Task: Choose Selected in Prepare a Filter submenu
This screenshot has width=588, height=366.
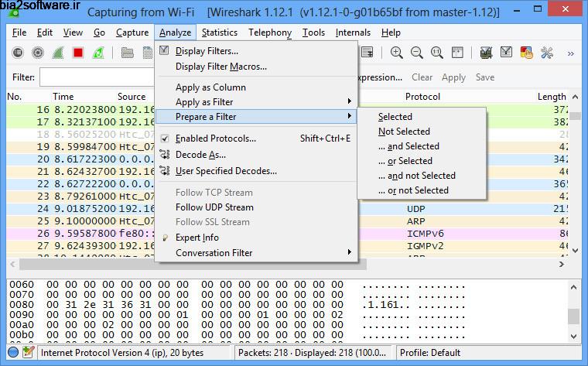Action: pyautogui.click(x=395, y=117)
